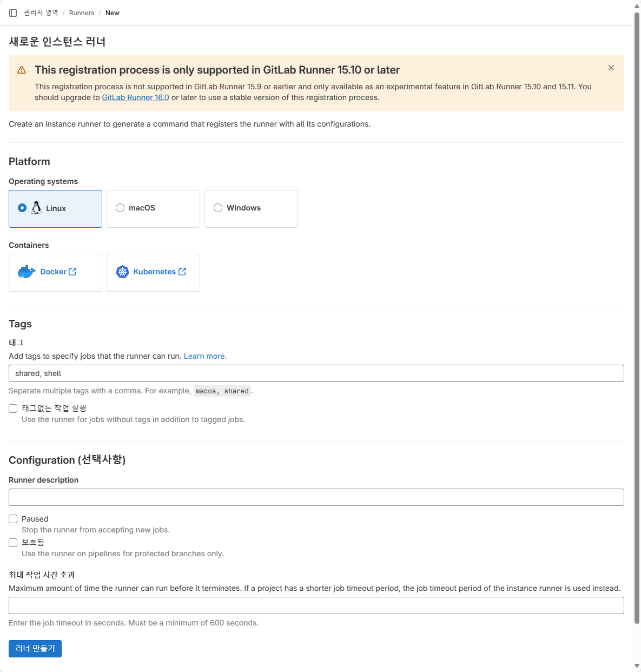Open the Runners breadcrumb
This screenshot has height=672, width=641.
click(82, 13)
